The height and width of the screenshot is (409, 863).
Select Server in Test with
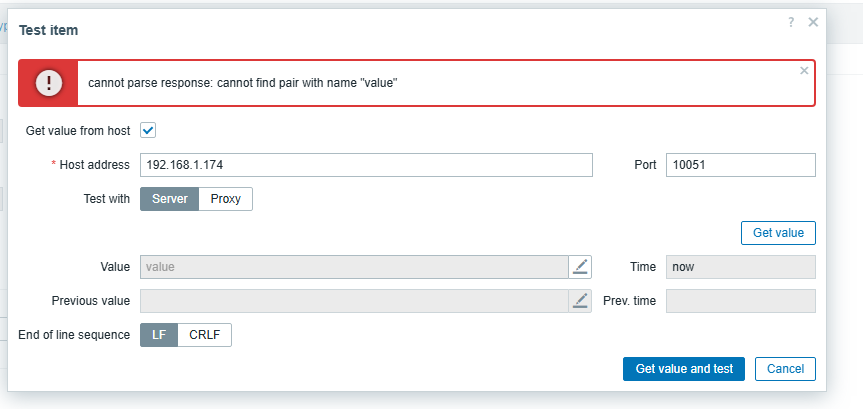coord(170,199)
